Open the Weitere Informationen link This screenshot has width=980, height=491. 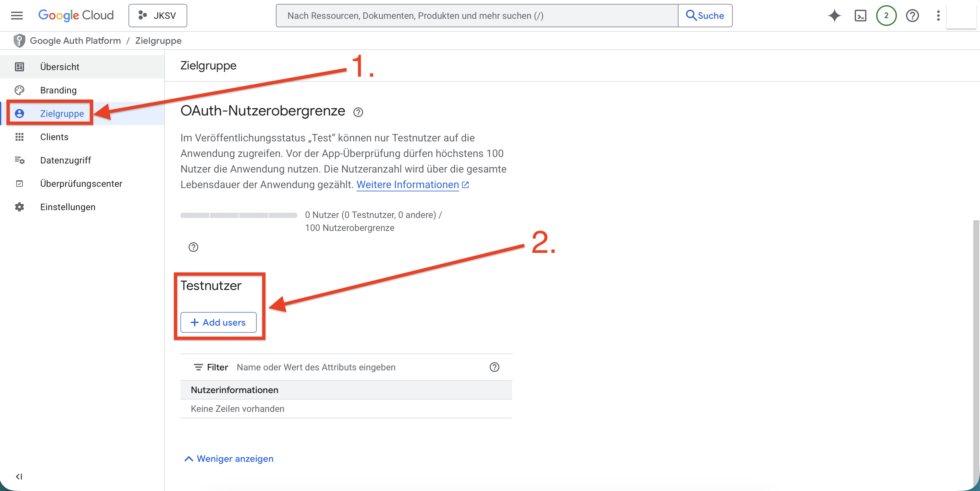[x=408, y=185]
